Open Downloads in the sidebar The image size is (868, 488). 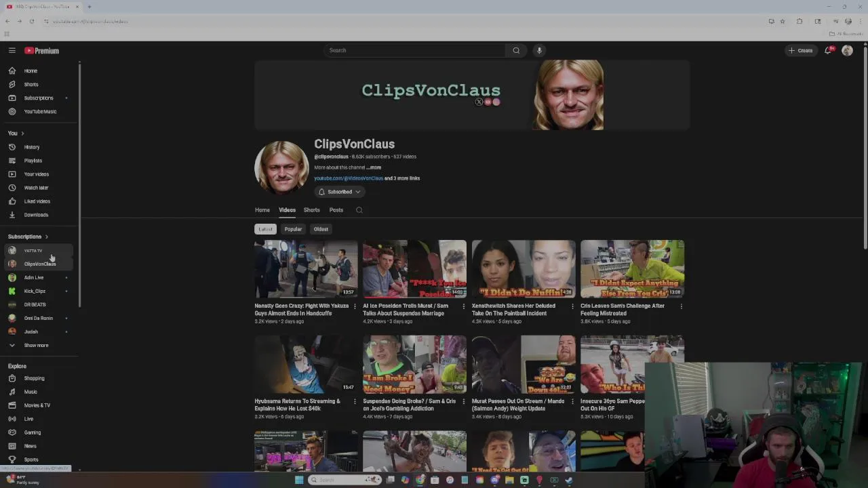39,215
